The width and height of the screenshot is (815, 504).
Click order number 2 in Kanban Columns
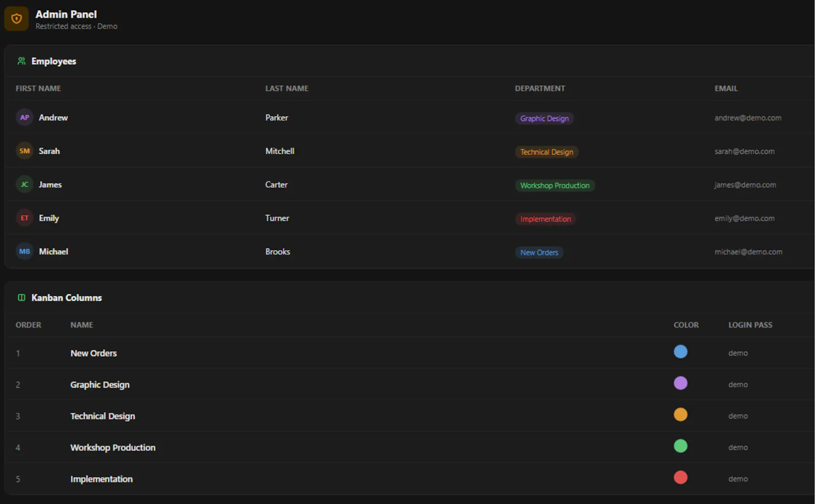pos(18,385)
